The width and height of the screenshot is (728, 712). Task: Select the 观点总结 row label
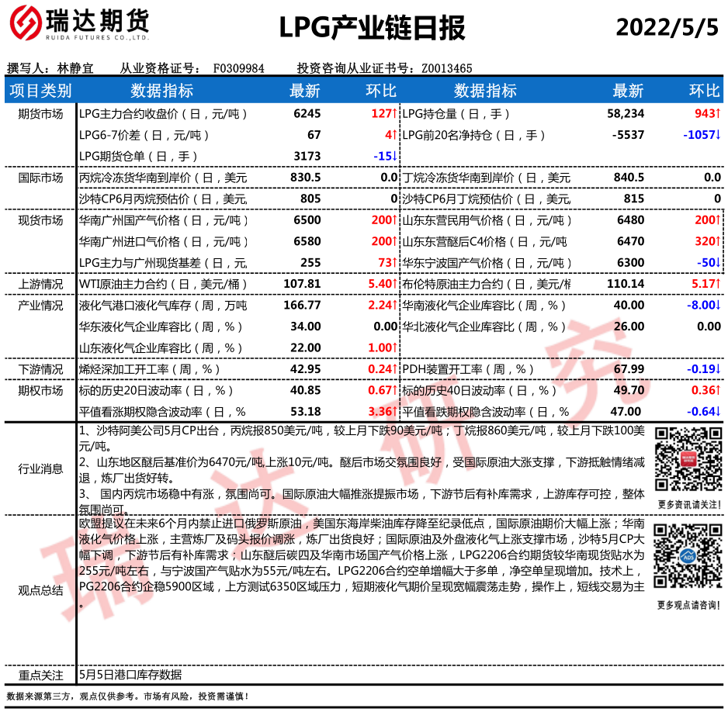tap(40, 590)
